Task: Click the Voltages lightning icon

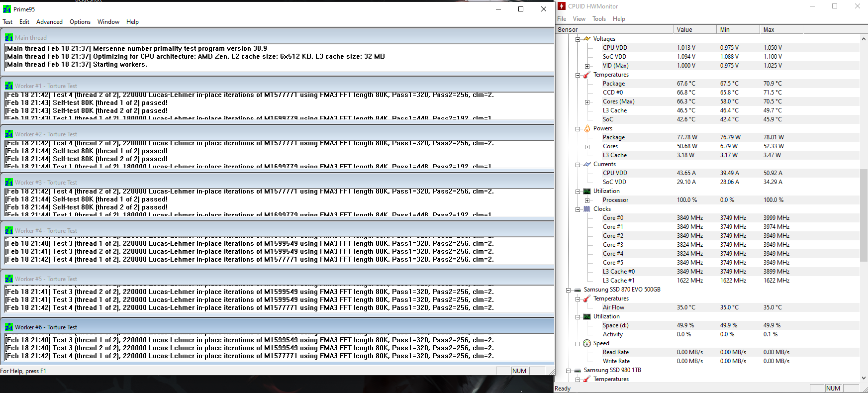Action: pyautogui.click(x=587, y=39)
